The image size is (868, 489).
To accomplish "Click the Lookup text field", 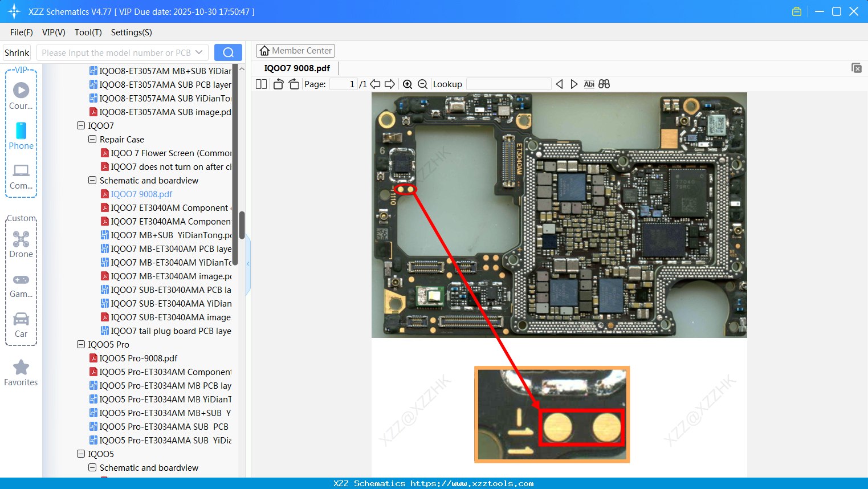I will tap(508, 84).
